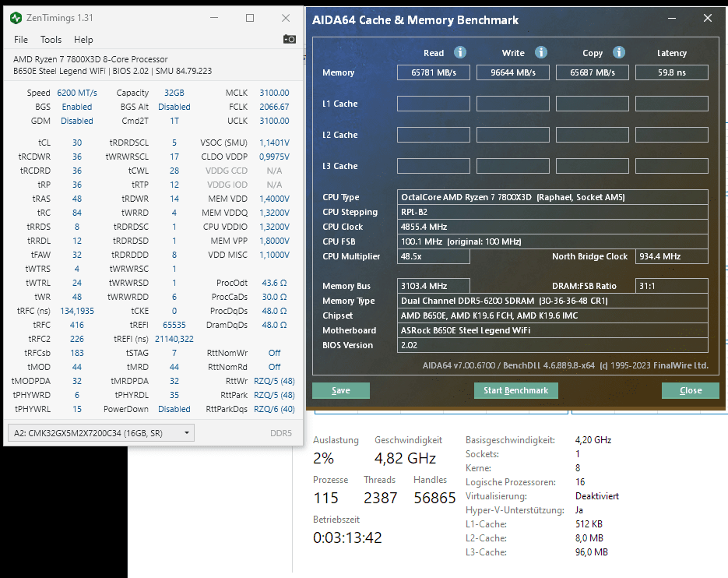The image size is (728, 578).
Task: Click the Task Manager Geschwindigkeit 4,82 GHz value
Action: tap(406, 459)
